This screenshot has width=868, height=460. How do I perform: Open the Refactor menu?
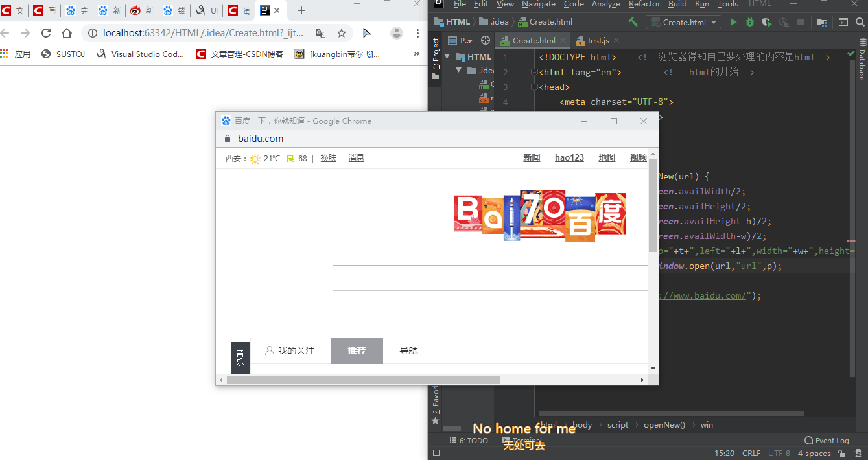coord(644,5)
